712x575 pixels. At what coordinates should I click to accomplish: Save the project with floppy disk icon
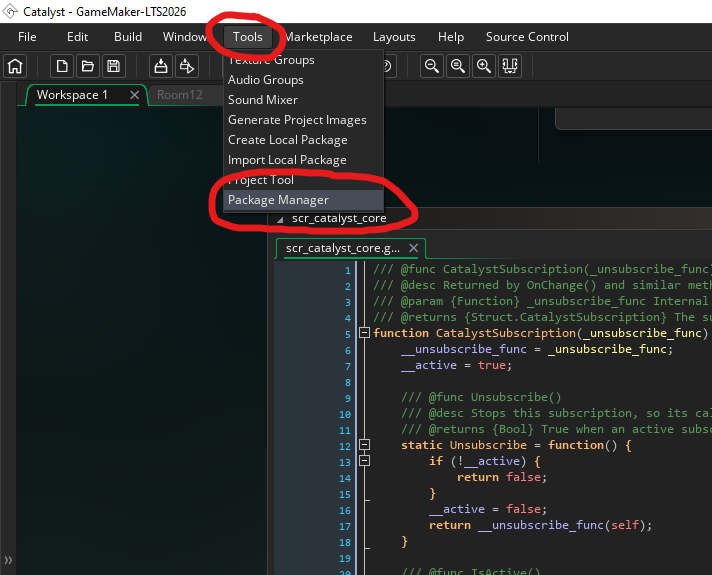pos(114,66)
